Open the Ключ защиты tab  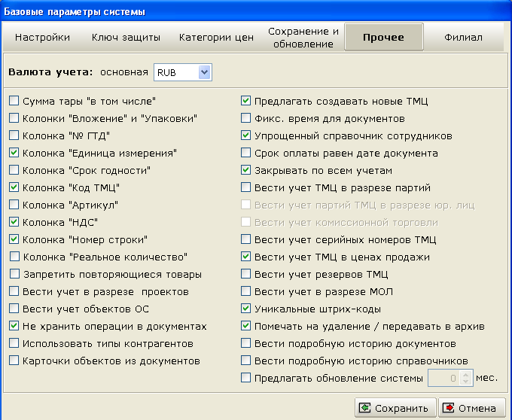click(x=126, y=38)
